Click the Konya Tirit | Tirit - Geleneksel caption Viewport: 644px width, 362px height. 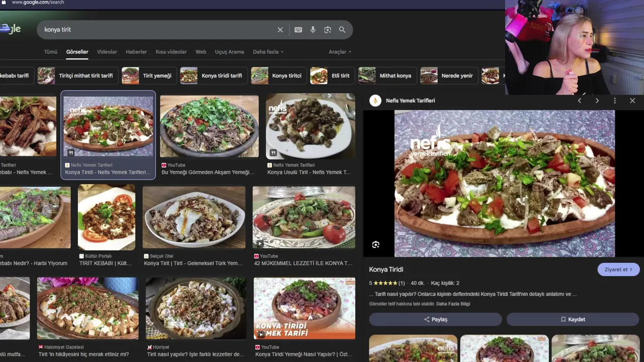(x=193, y=263)
